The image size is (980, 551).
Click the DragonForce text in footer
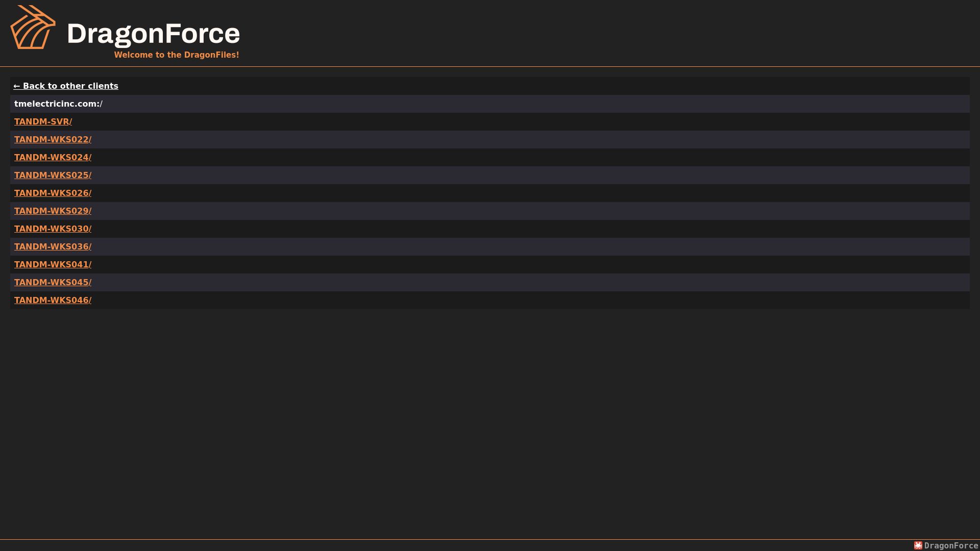pos(951,545)
